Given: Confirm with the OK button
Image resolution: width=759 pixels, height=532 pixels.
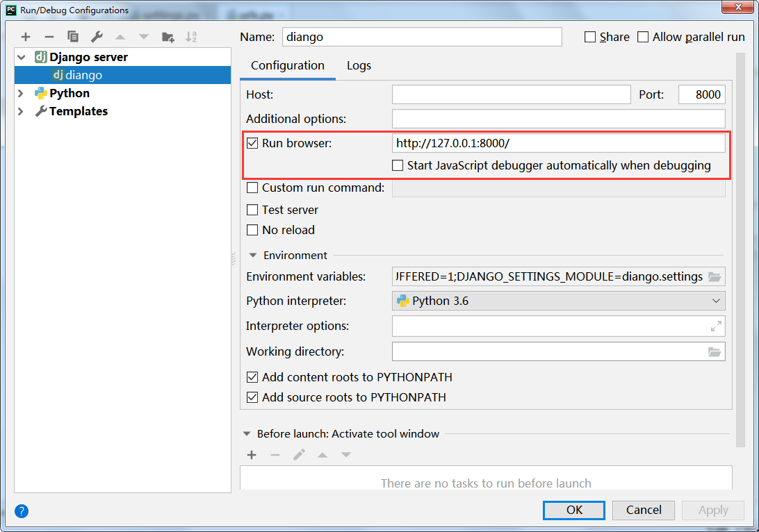Looking at the screenshot, I should (x=574, y=510).
